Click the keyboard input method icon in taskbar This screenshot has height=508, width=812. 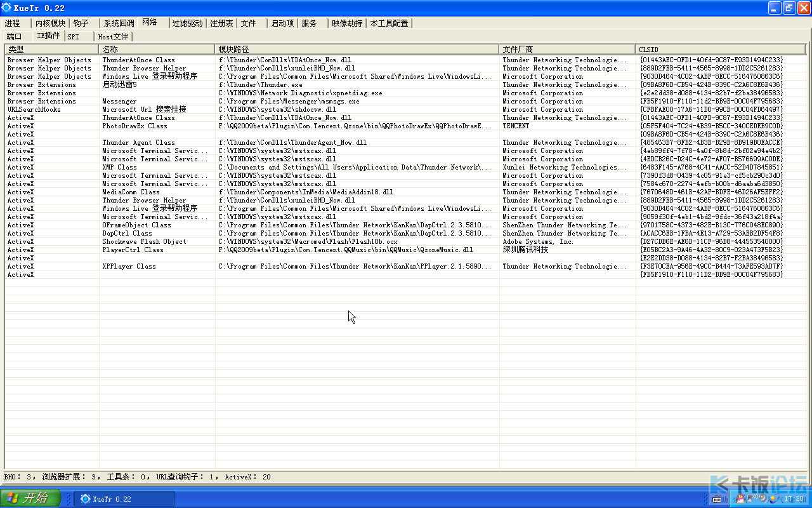click(716, 499)
